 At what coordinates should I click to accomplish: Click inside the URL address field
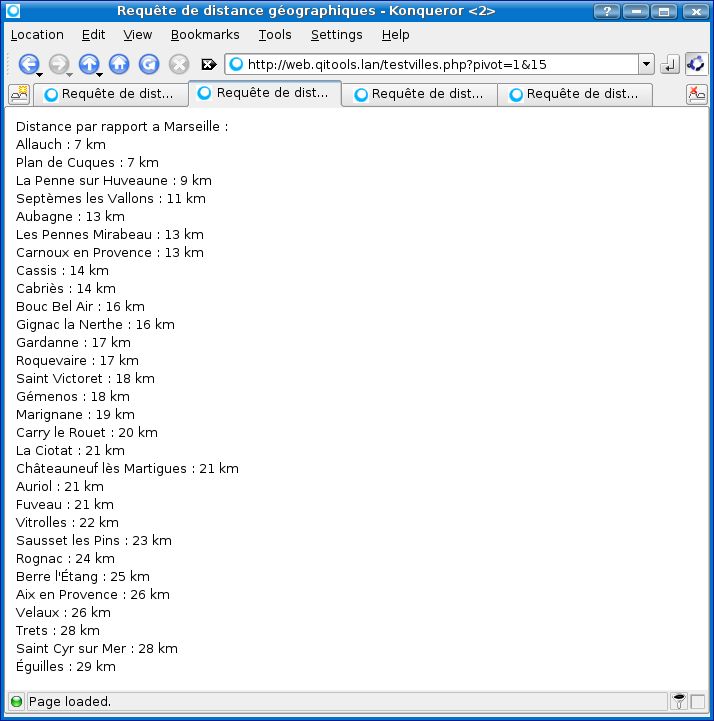430,64
